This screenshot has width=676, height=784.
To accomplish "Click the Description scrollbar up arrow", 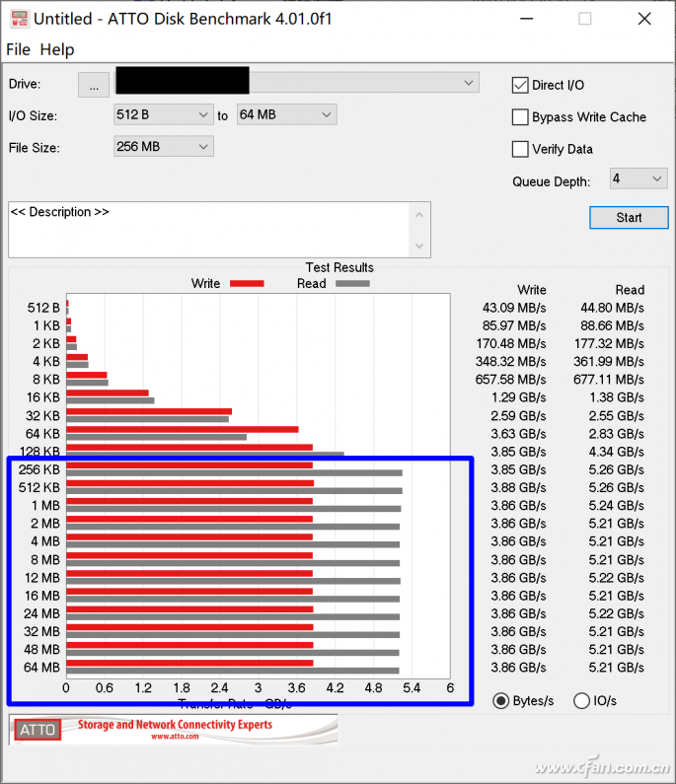I will (x=419, y=215).
